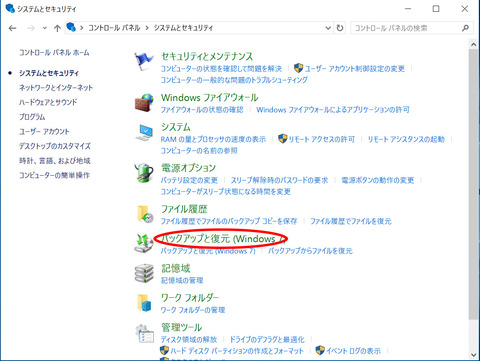Click ユーザー アカウント制御設定の変更 link
This screenshot has width=480, height=361.
pyautogui.click(x=355, y=69)
